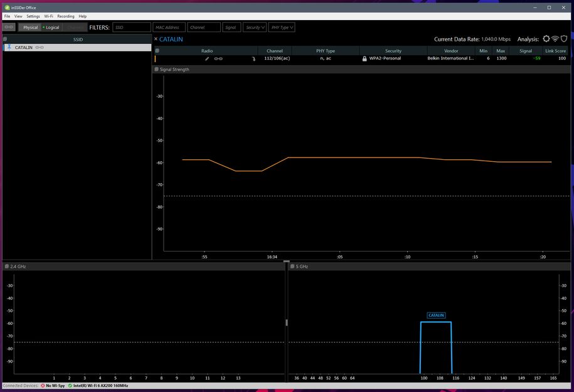This screenshot has width=574, height=392.
Task: Open the Security filter dropdown
Action: point(255,28)
